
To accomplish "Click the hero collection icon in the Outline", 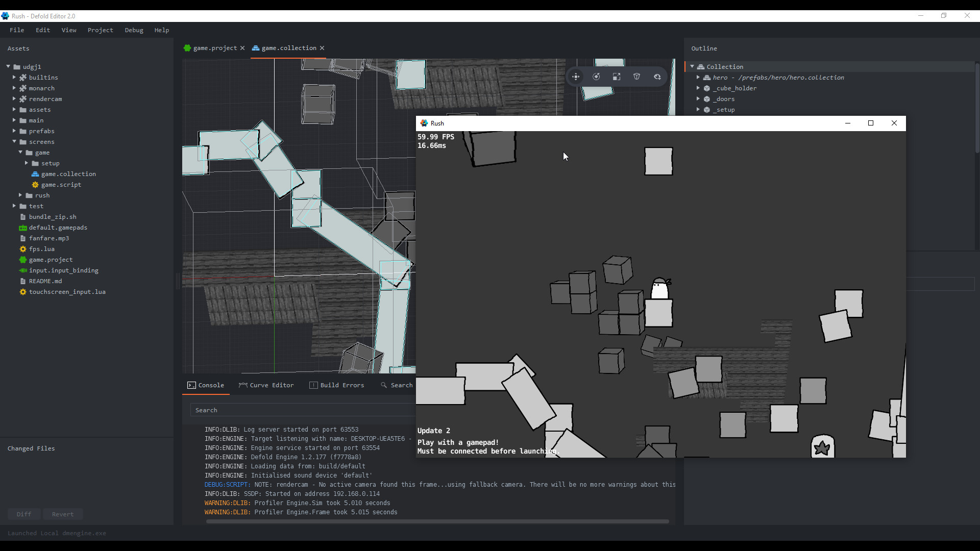I will click(707, 78).
